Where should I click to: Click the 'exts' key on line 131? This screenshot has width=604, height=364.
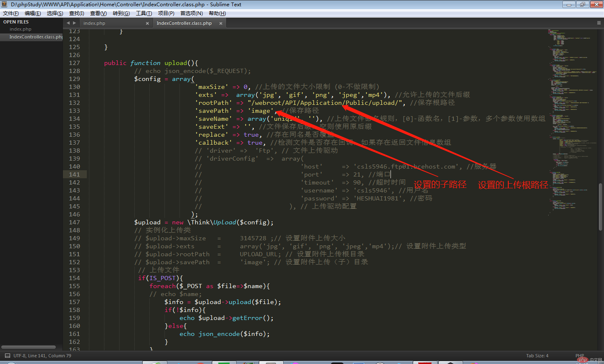click(x=206, y=95)
